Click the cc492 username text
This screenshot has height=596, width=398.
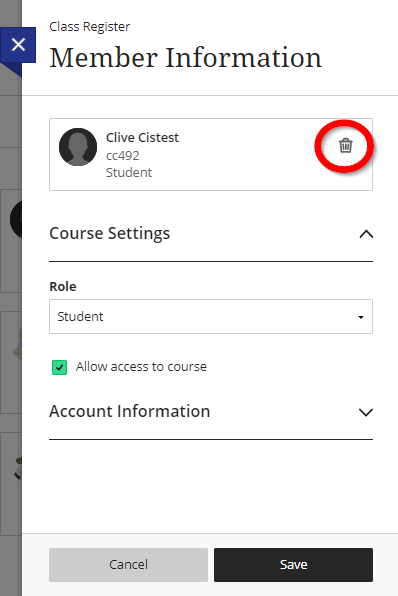[122, 155]
